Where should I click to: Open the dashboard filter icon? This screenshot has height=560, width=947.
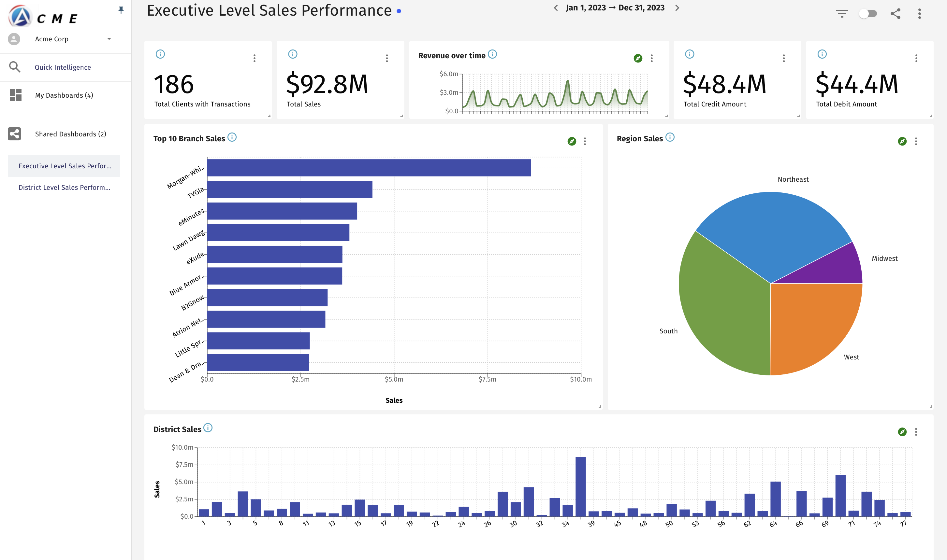(x=842, y=14)
